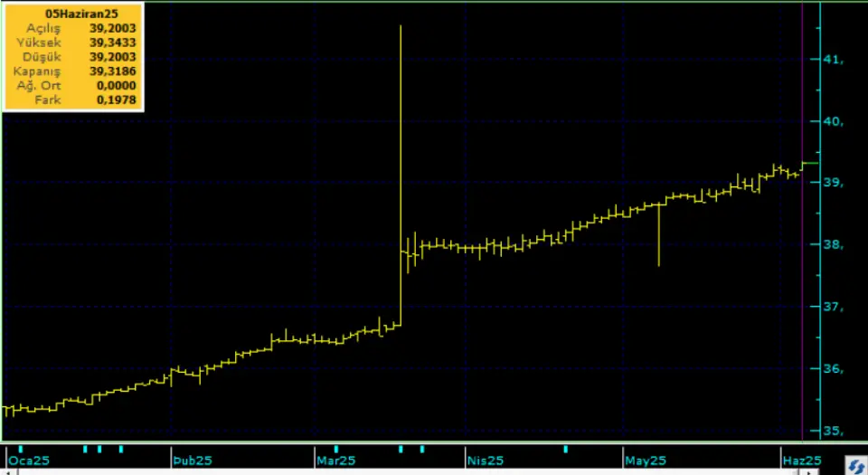868x475 pixels.
Task: Click the Nis25 month label
Action: (486, 461)
